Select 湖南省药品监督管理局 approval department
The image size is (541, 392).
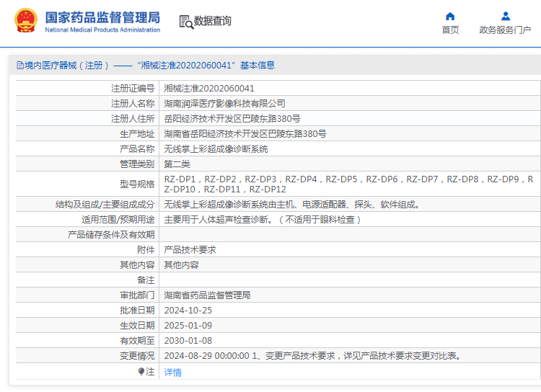(x=207, y=295)
